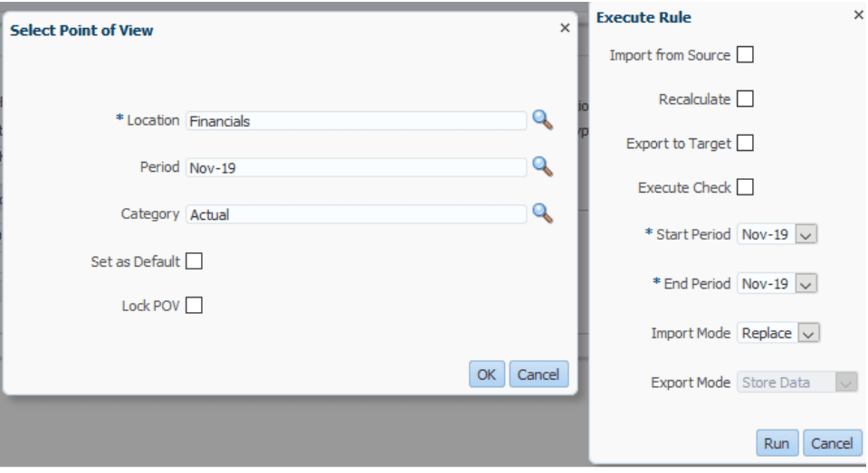Click the Run button
The image size is (868, 473).
click(x=777, y=443)
